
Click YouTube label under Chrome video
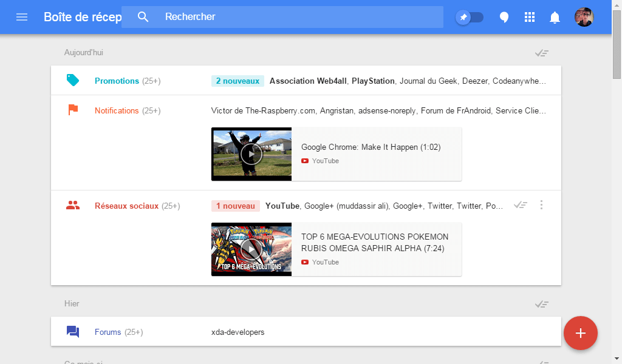point(326,161)
